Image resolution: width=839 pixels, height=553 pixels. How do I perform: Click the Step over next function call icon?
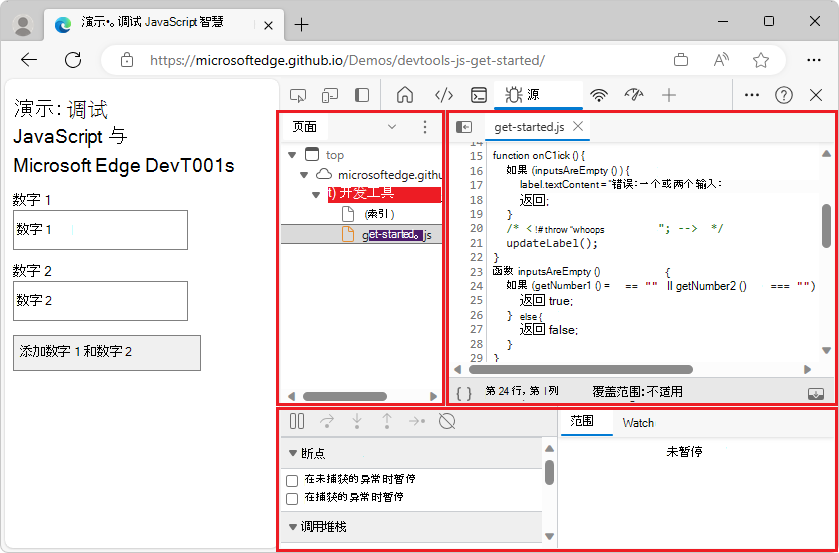click(x=326, y=421)
